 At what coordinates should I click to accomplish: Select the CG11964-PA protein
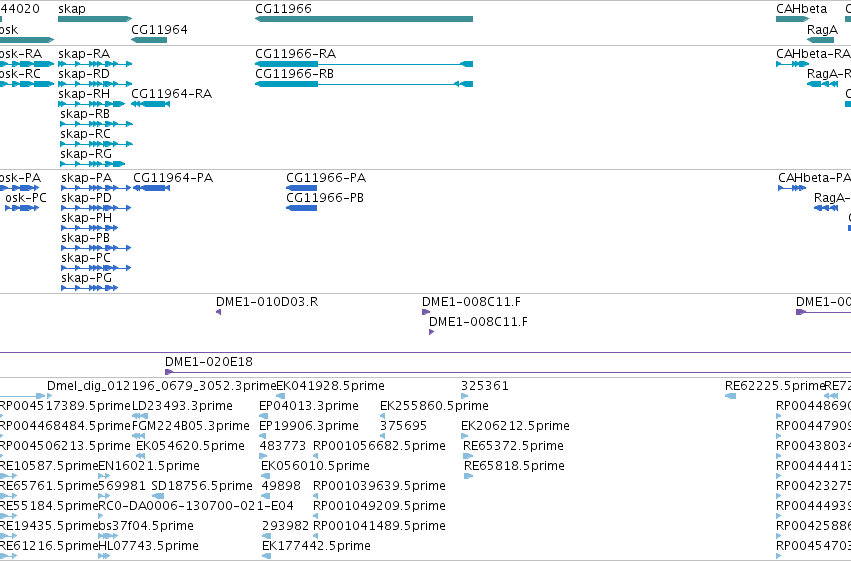pos(151,188)
